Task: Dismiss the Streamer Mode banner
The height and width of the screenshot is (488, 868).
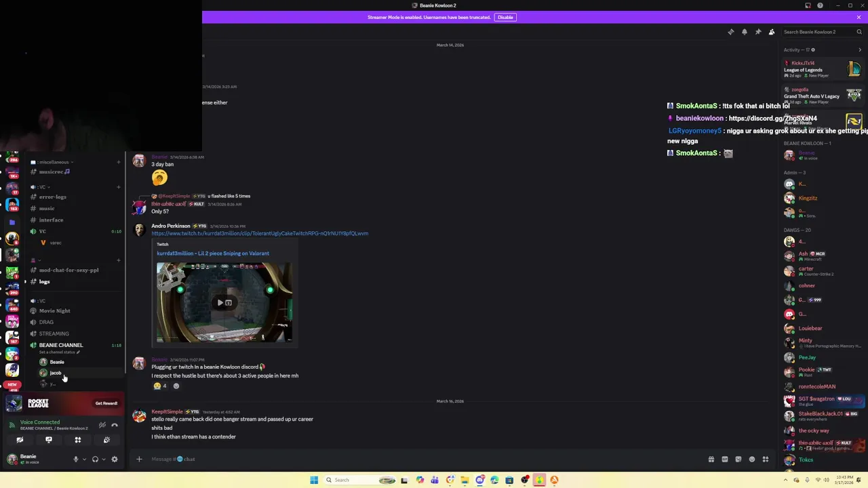Action: click(x=859, y=17)
